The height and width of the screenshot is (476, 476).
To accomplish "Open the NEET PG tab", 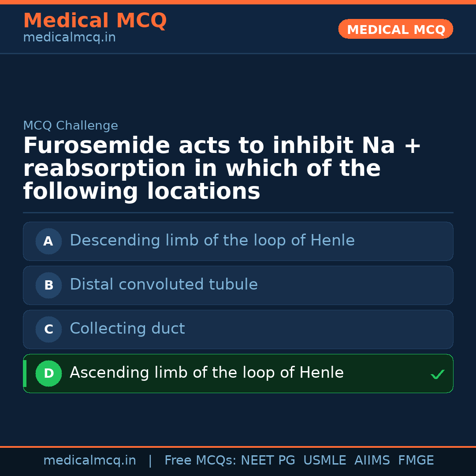I will (268, 460).
